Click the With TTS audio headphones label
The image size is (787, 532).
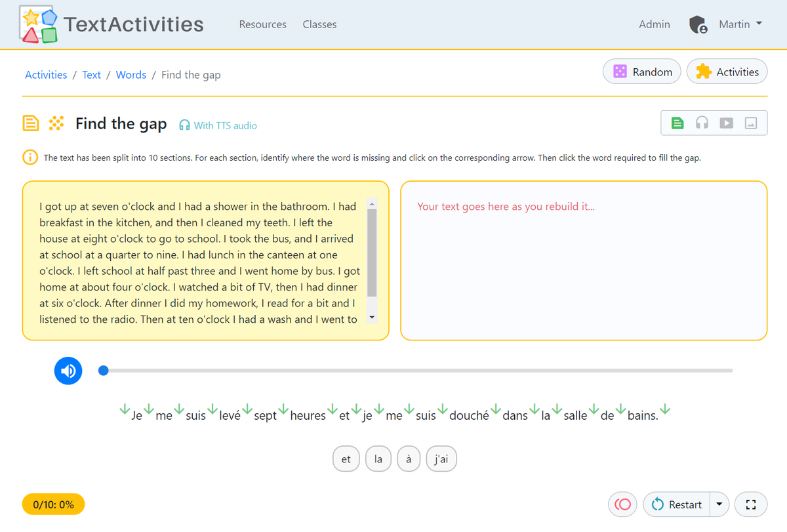[218, 125]
